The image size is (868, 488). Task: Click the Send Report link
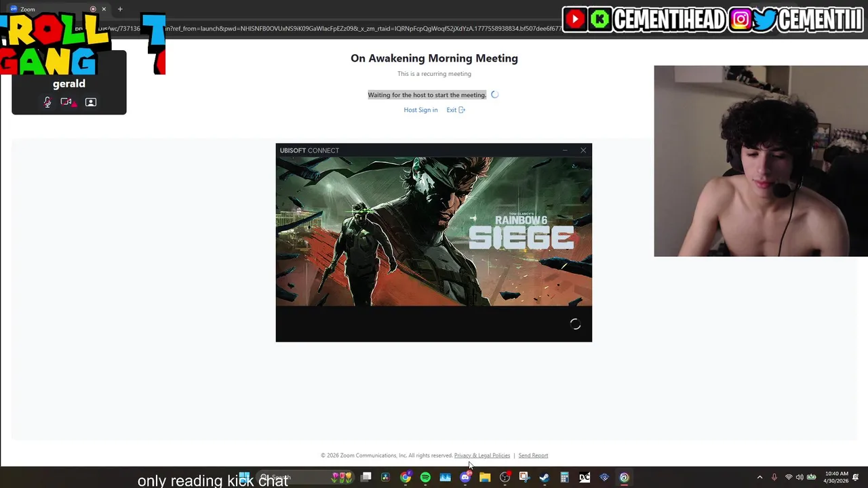click(x=533, y=455)
